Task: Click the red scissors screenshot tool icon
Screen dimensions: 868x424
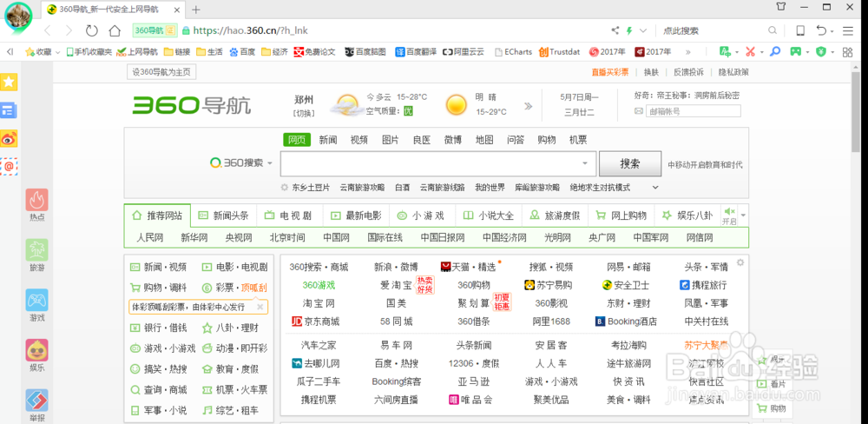Action: coord(750,51)
